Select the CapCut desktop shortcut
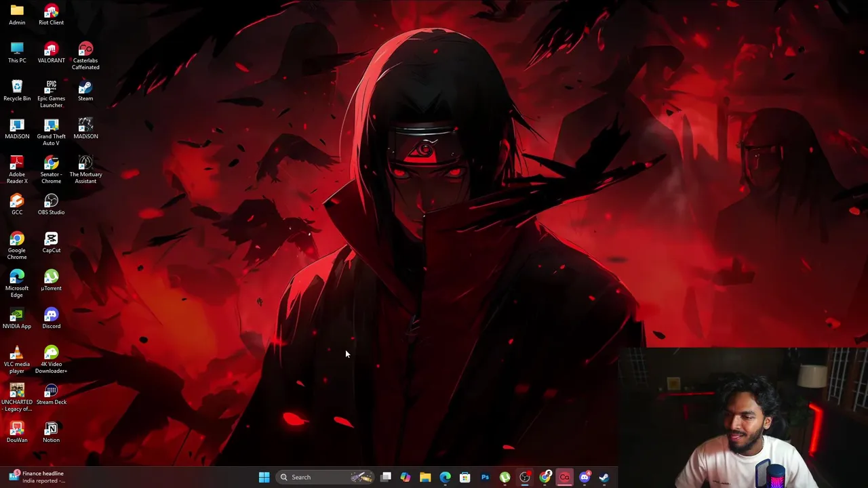 51,242
